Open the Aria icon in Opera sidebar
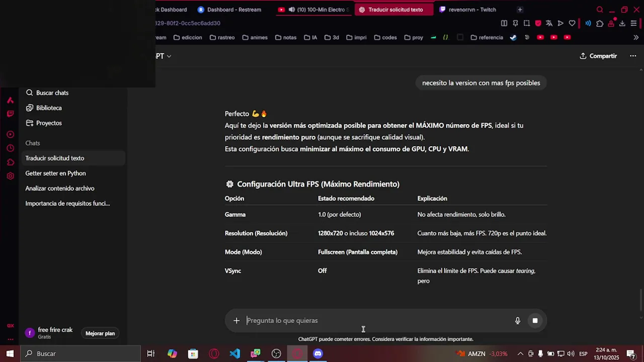Viewport: 644px width, 362px height. [x=10, y=100]
